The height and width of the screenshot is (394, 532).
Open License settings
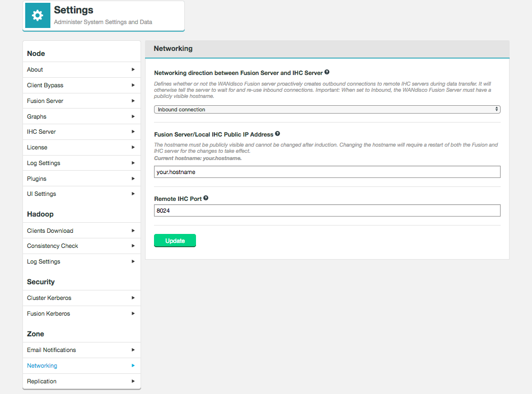point(81,147)
